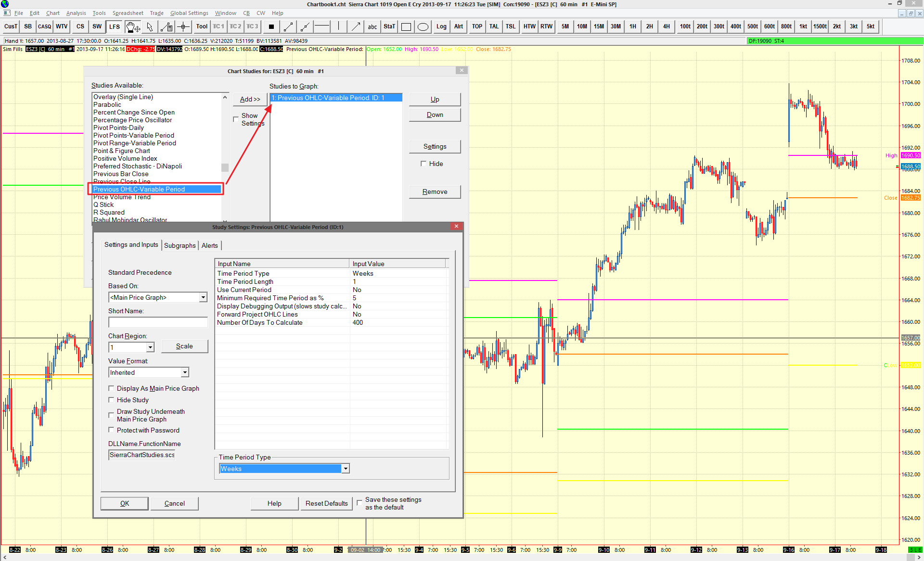Select the ellipse drawing tool
The height and width of the screenshot is (561, 924).
click(x=423, y=26)
